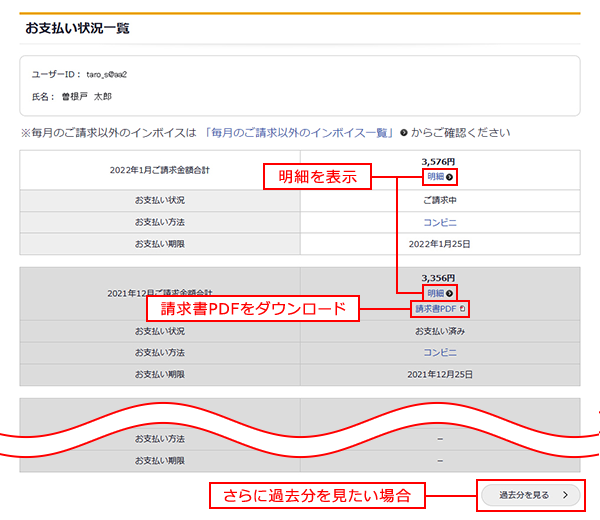Download the 請求書PDF for December 2021
This screenshot has height=520, width=600.
[436, 309]
